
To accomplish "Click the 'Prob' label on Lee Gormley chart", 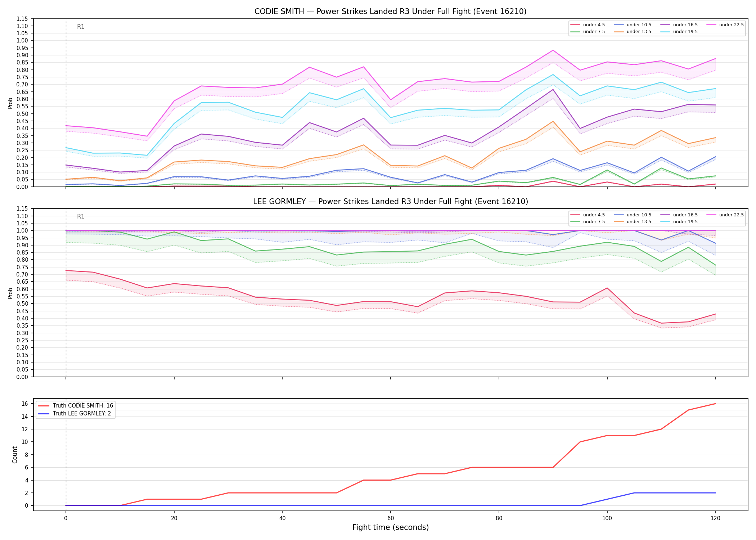I will pyautogui.click(x=10, y=293).
